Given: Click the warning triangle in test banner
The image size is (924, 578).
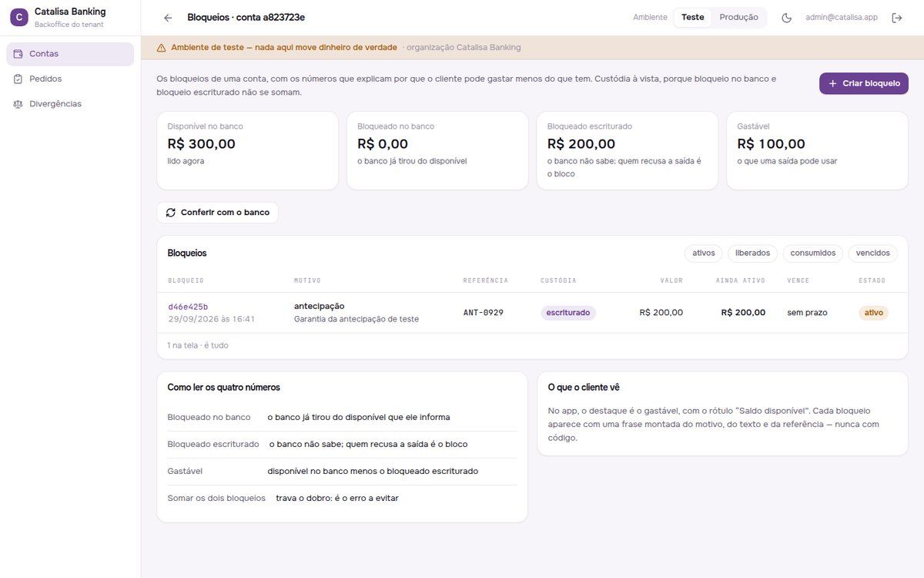Looking at the screenshot, I should [x=161, y=48].
